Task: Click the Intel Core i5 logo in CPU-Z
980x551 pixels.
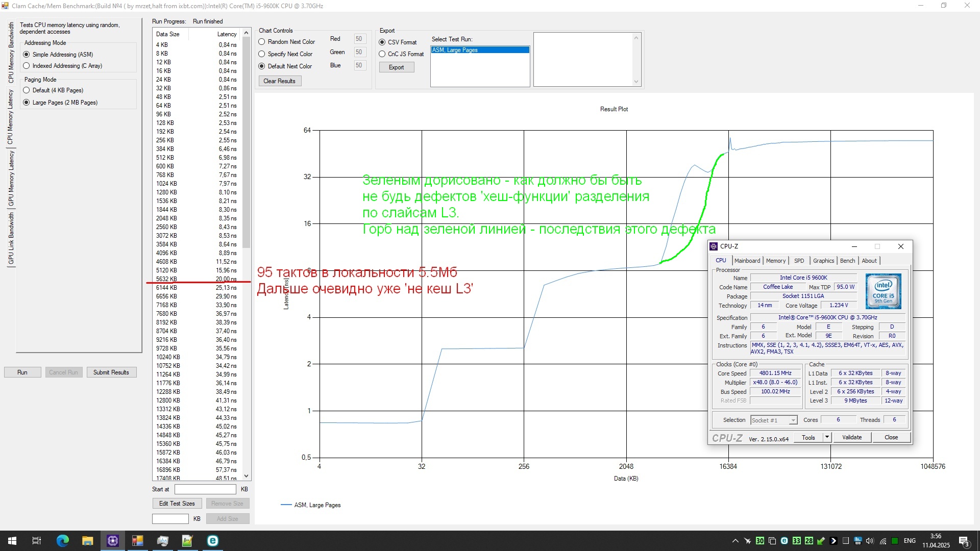Action: [883, 291]
